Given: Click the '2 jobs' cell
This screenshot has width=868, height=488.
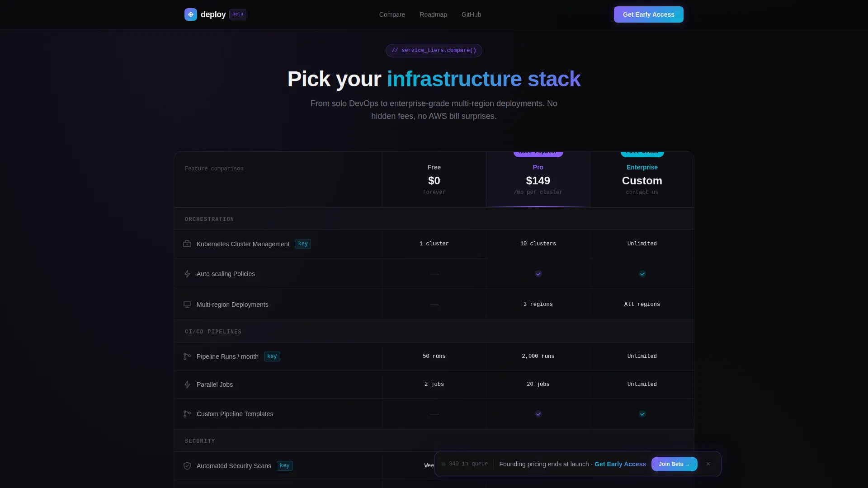Looking at the screenshot, I should (434, 385).
